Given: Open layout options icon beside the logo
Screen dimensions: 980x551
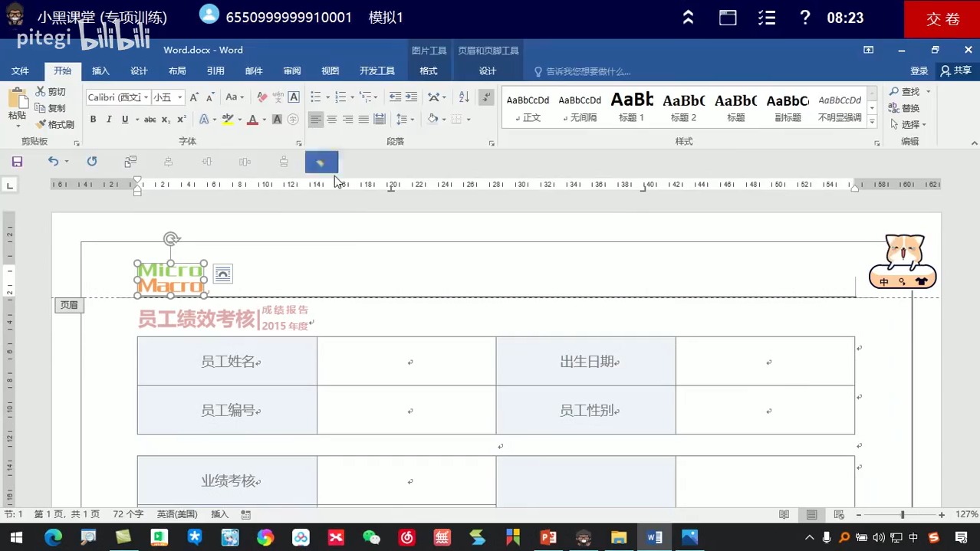Looking at the screenshot, I should pos(223,274).
